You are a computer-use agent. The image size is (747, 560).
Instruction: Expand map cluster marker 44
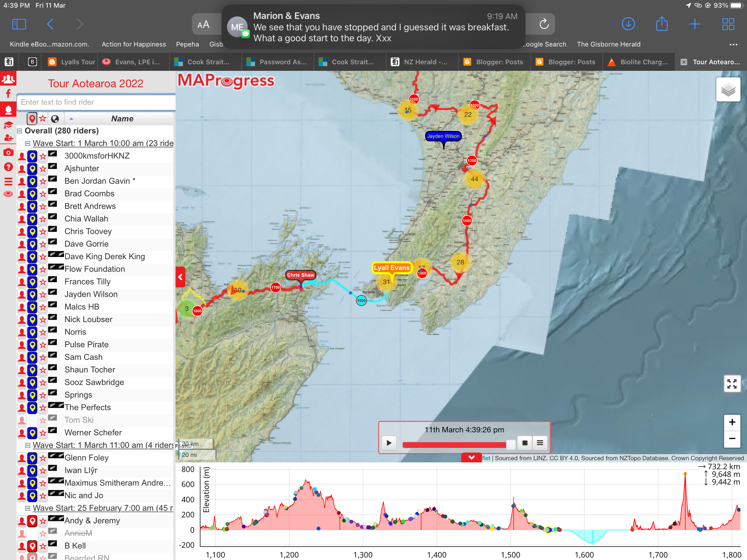[x=474, y=179]
